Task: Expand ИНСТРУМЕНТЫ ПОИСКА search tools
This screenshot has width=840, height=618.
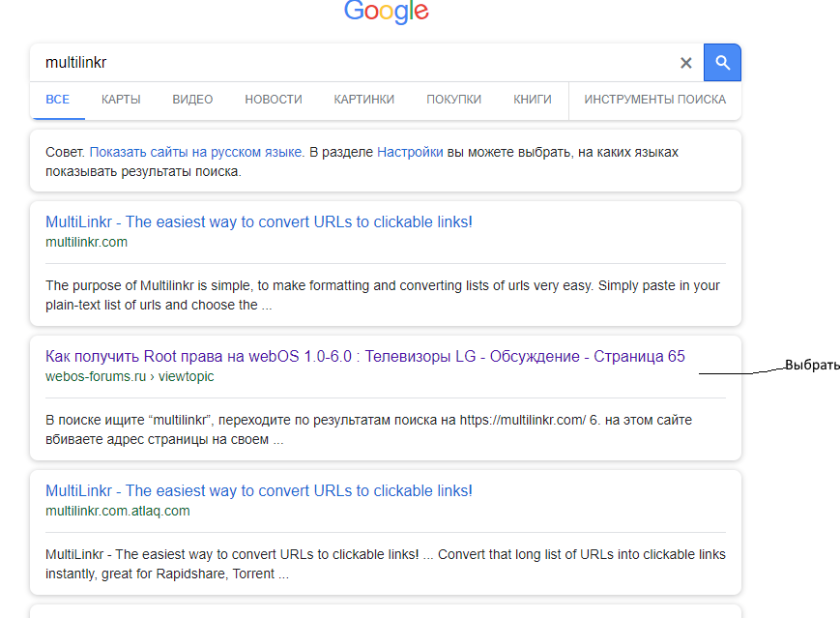Action: click(654, 100)
